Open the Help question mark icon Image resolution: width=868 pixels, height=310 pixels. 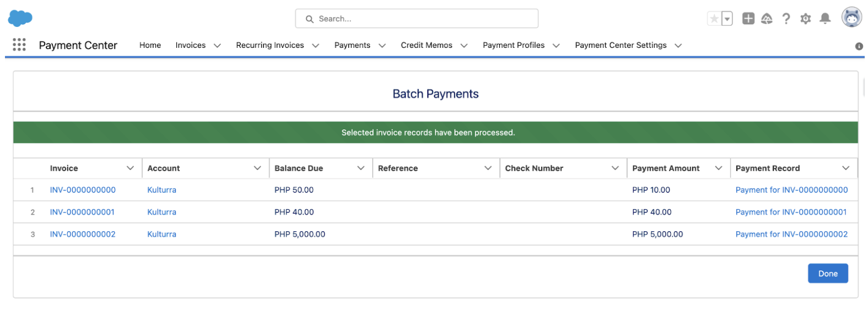point(786,19)
